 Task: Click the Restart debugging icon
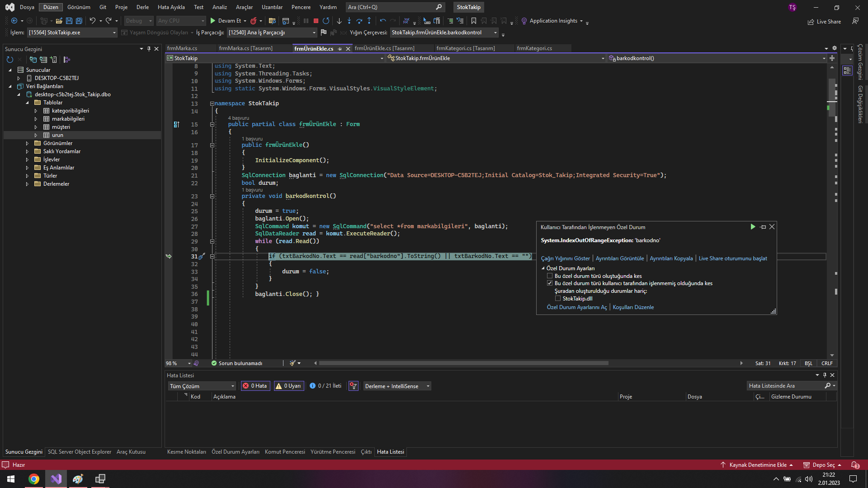[x=326, y=21]
